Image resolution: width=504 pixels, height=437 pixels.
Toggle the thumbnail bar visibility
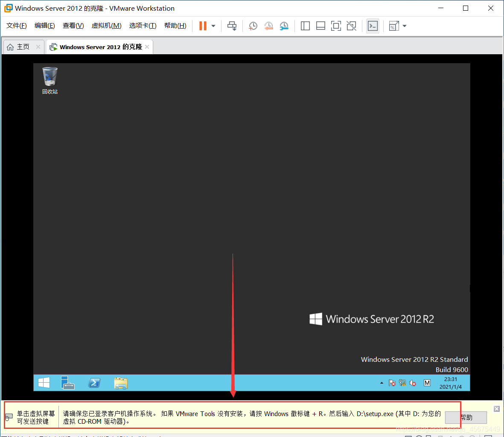(320, 26)
